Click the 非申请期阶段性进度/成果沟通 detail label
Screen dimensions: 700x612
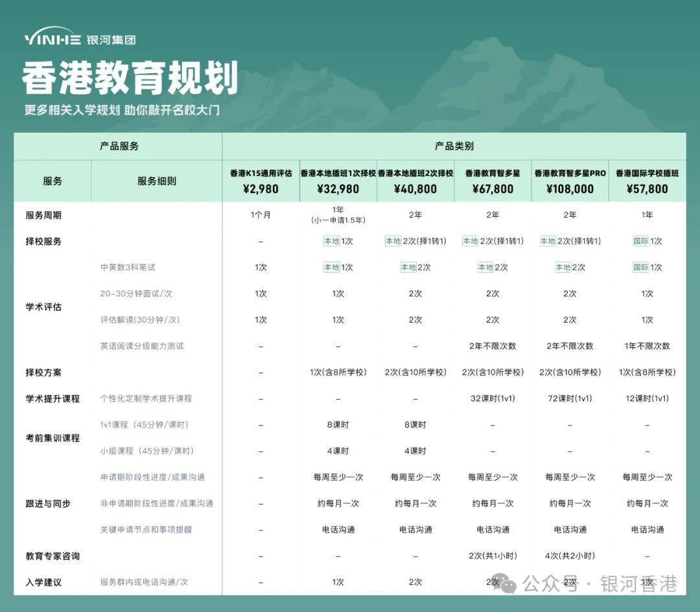(157, 504)
